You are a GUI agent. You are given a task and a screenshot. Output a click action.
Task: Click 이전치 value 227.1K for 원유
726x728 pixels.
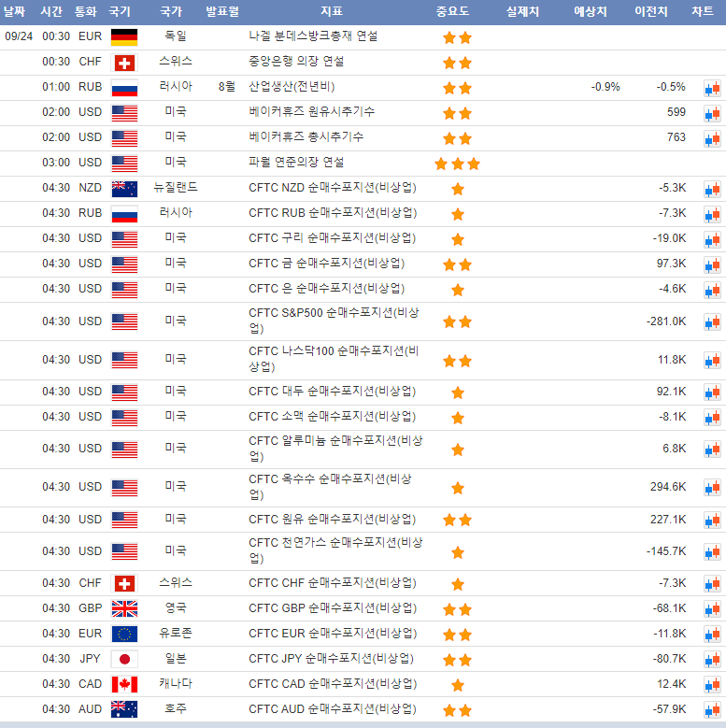pos(667,520)
